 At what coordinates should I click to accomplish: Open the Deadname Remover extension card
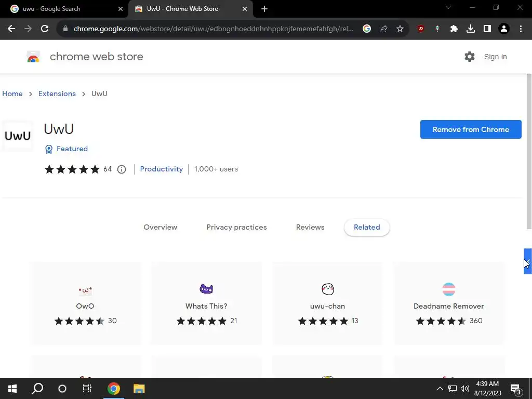tap(449, 303)
